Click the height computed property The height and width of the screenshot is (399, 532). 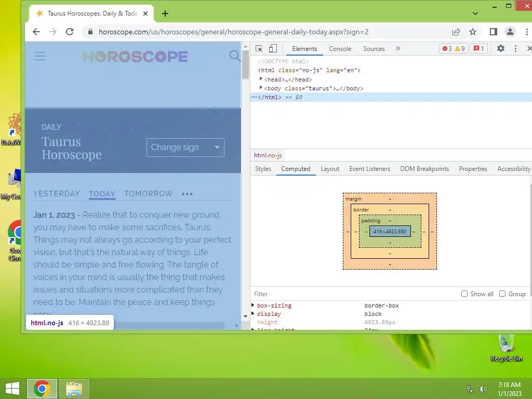(268, 322)
